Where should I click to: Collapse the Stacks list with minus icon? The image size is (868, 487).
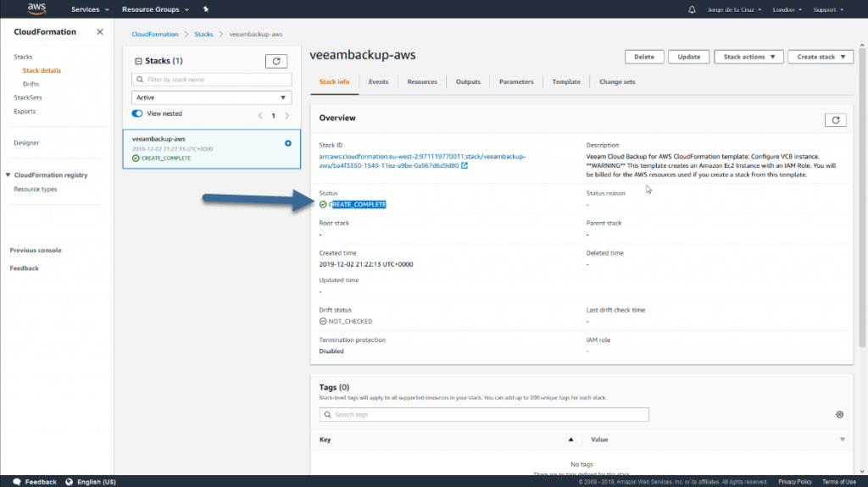[x=138, y=61]
